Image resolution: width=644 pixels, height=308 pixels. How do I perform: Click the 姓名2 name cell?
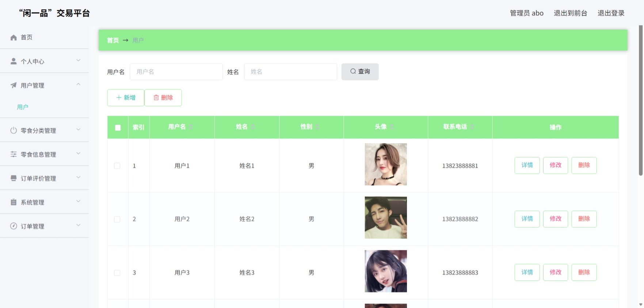click(x=247, y=219)
